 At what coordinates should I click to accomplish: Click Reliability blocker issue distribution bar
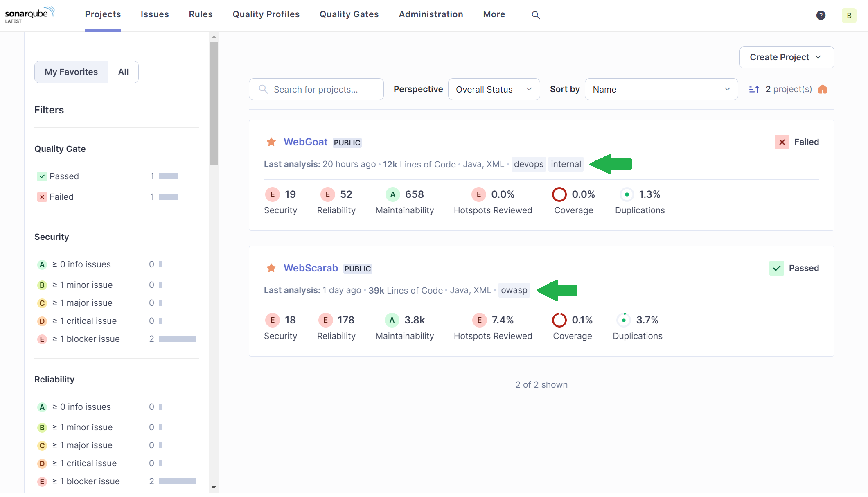177,481
